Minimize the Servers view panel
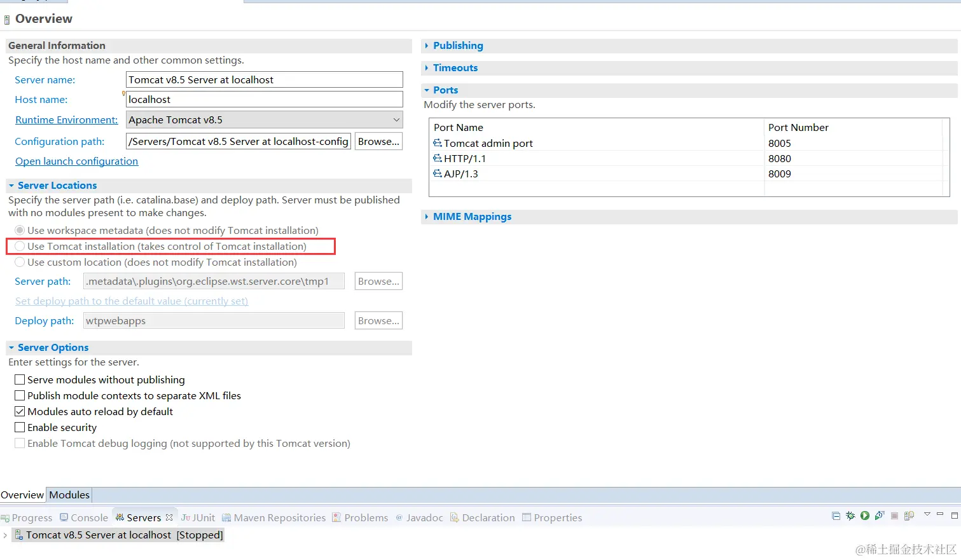The height and width of the screenshot is (560, 961). 940,514
